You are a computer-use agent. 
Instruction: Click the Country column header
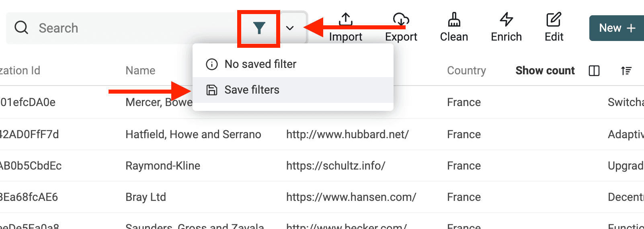click(466, 71)
